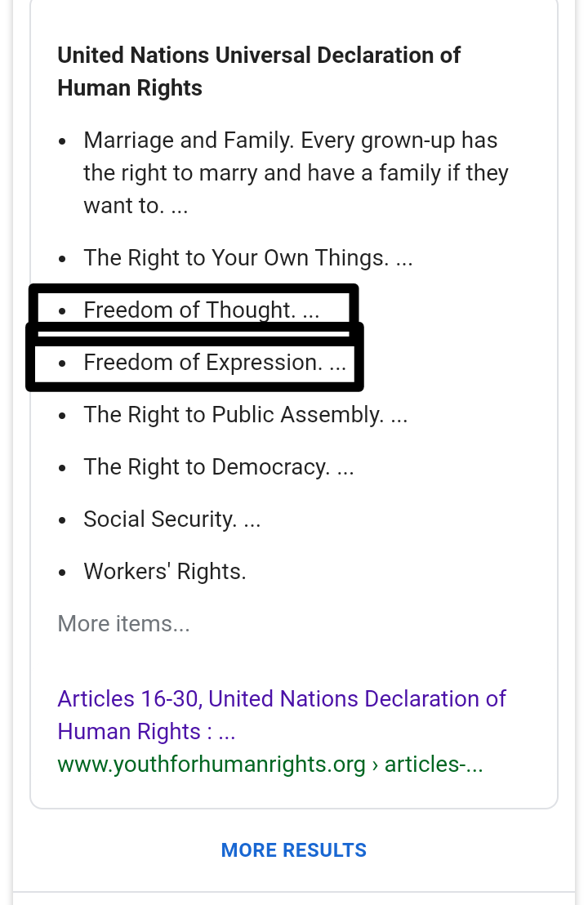Click the green youthforhumanrights.org URL
The height and width of the screenshot is (905, 588).
pyautogui.click(x=212, y=764)
